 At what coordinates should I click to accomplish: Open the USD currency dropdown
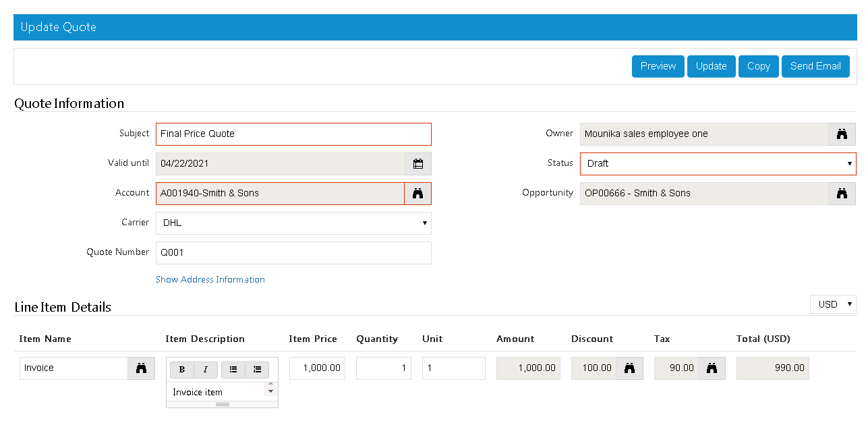833,304
